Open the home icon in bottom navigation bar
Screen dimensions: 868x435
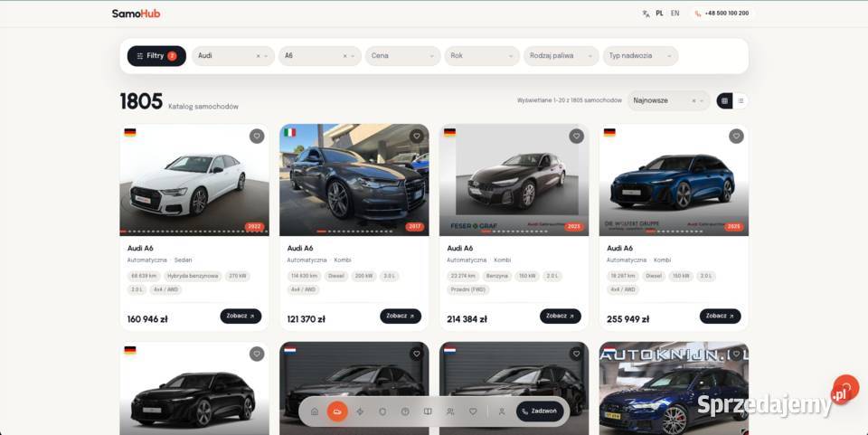point(315,411)
